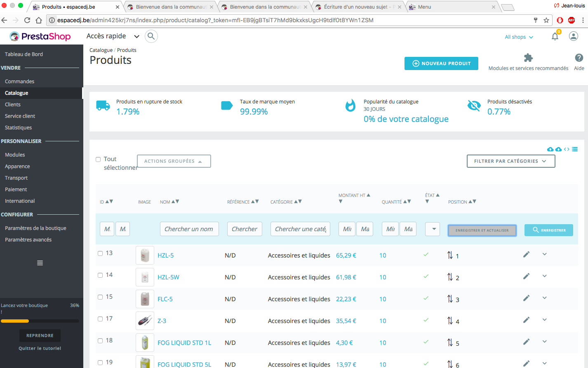The height and width of the screenshot is (368, 588).
Task: Open the employee profile avatar
Action: click(573, 36)
